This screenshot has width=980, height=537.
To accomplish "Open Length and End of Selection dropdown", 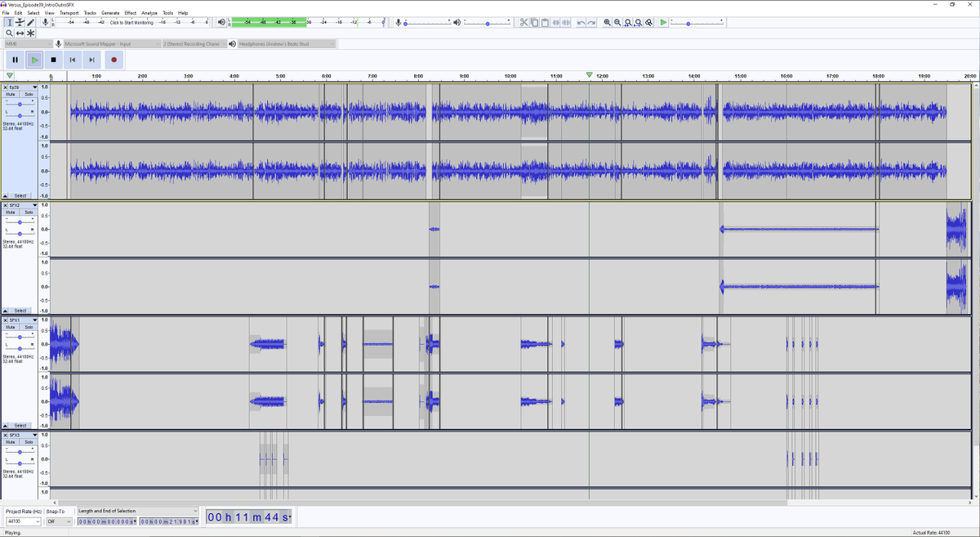I will (x=138, y=511).
